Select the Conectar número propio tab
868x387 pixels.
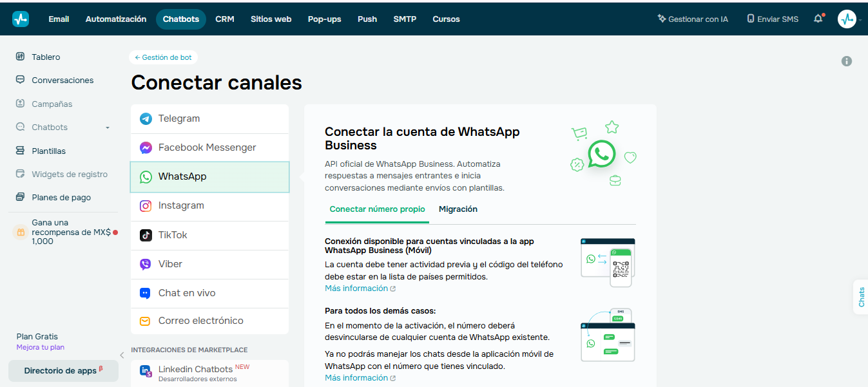tap(378, 209)
